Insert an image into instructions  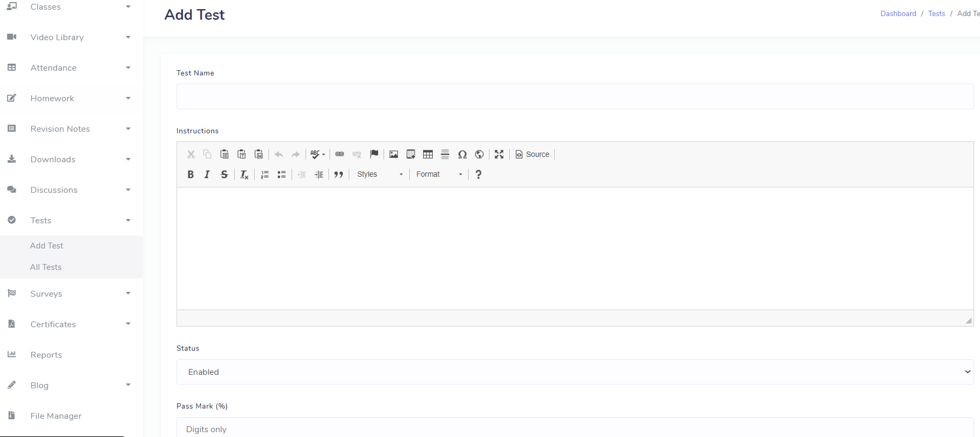[394, 154]
